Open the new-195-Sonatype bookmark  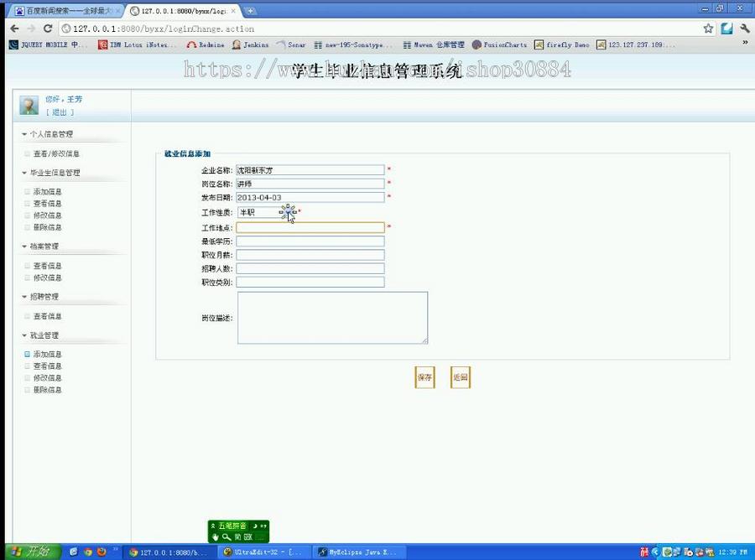coord(352,44)
